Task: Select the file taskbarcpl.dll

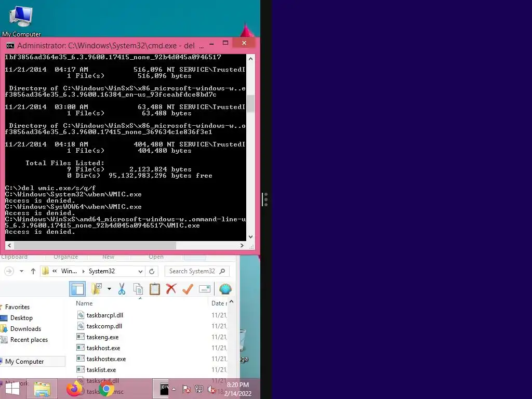Action: coord(104,315)
